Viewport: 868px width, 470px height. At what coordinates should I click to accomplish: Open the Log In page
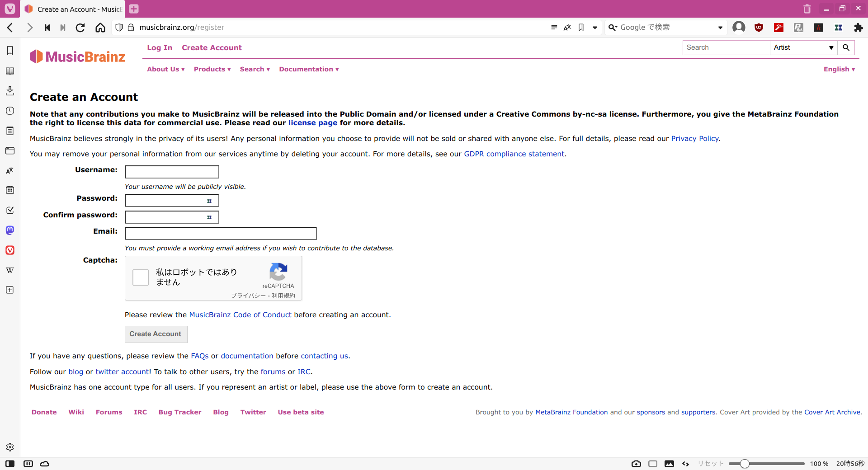pyautogui.click(x=160, y=47)
